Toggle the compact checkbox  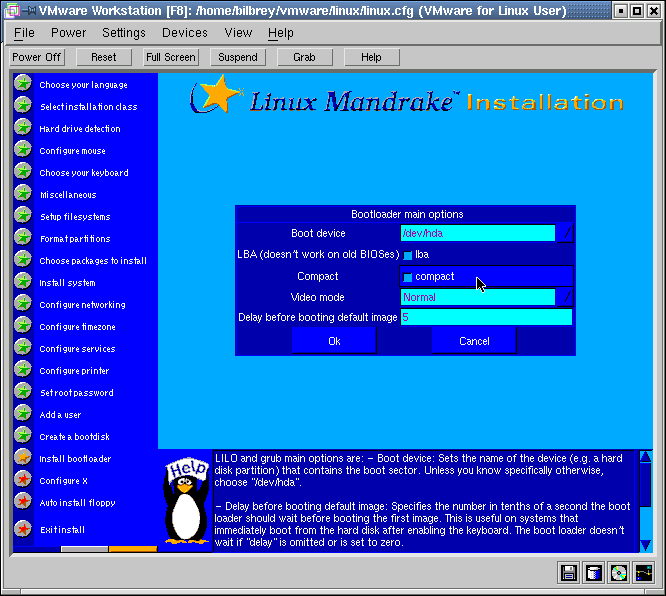(408, 277)
